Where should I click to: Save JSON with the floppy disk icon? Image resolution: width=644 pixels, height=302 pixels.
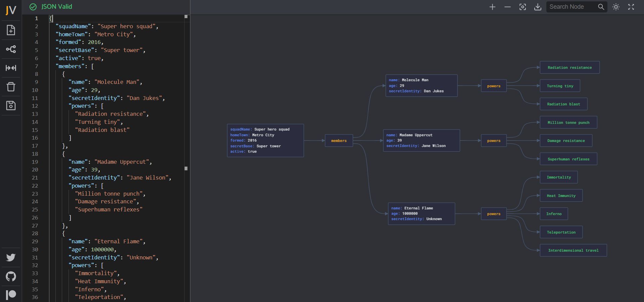11,106
